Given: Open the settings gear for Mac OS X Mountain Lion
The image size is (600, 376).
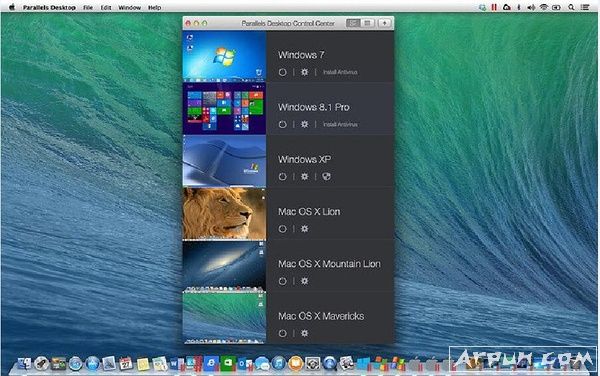Looking at the screenshot, I should point(304,281).
